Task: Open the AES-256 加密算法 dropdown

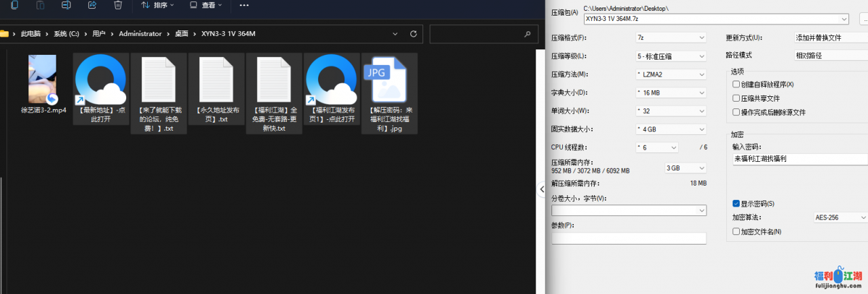Action: coord(840,218)
